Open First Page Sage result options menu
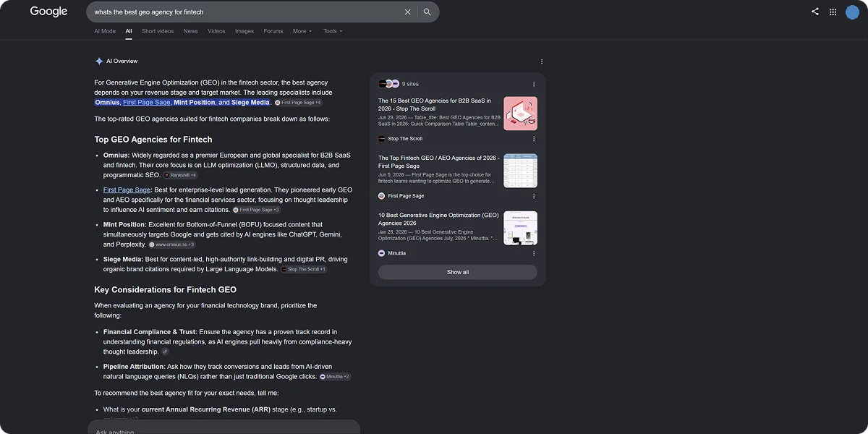The image size is (868, 434). pyautogui.click(x=534, y=196)
